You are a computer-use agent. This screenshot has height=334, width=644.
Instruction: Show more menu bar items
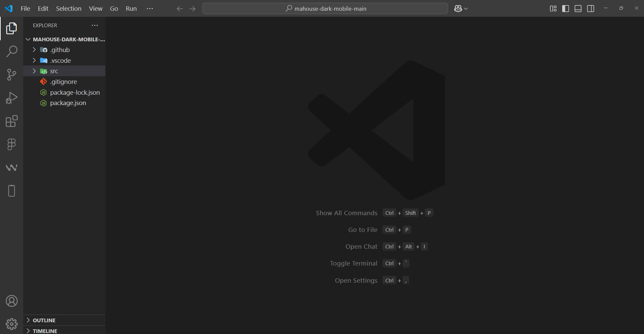(x=150, y=9)
